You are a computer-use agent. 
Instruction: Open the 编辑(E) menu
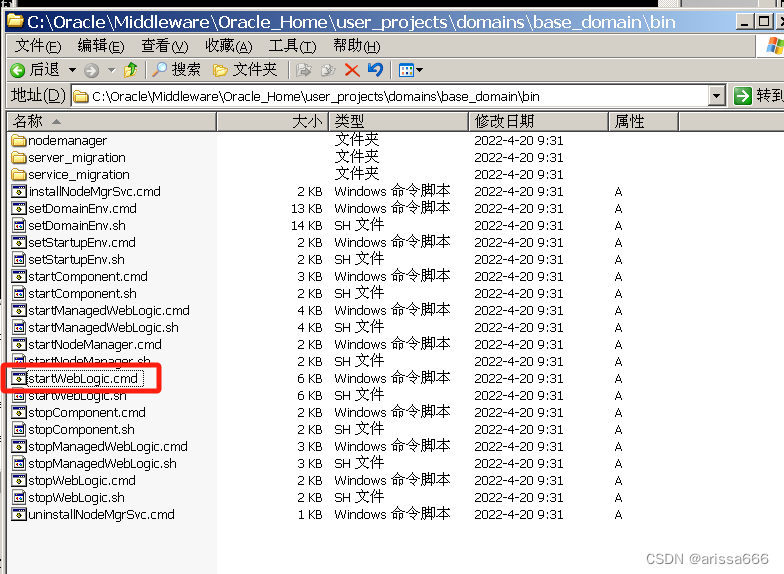(101, 46)
